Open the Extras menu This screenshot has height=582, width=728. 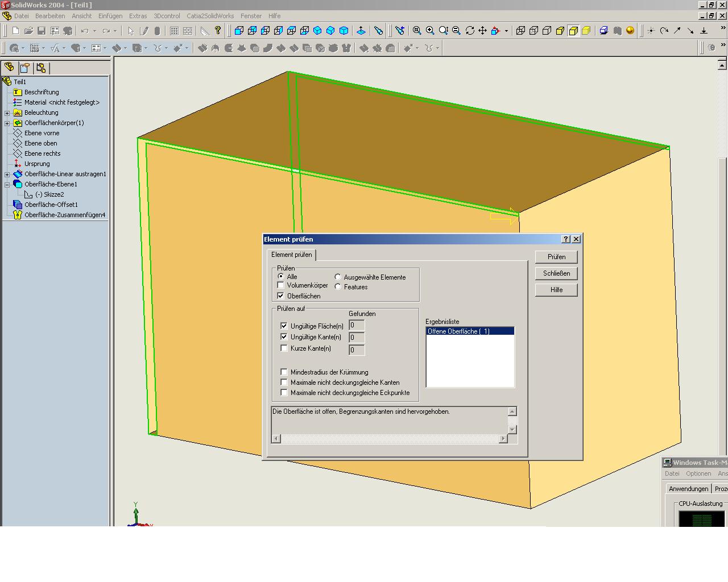pos(138,16)
